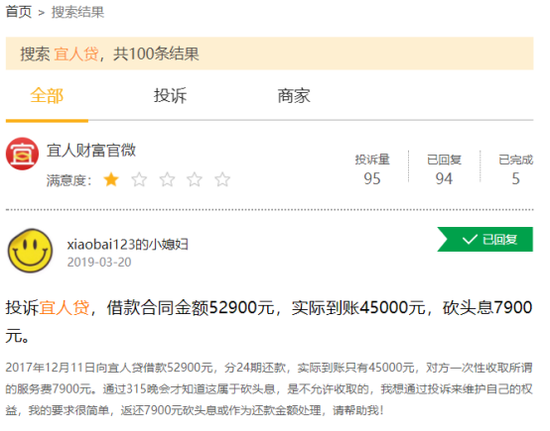The image size is (550, 431).
Task: Go to the 首页 breadcrumb link
Action: (19, 12)
